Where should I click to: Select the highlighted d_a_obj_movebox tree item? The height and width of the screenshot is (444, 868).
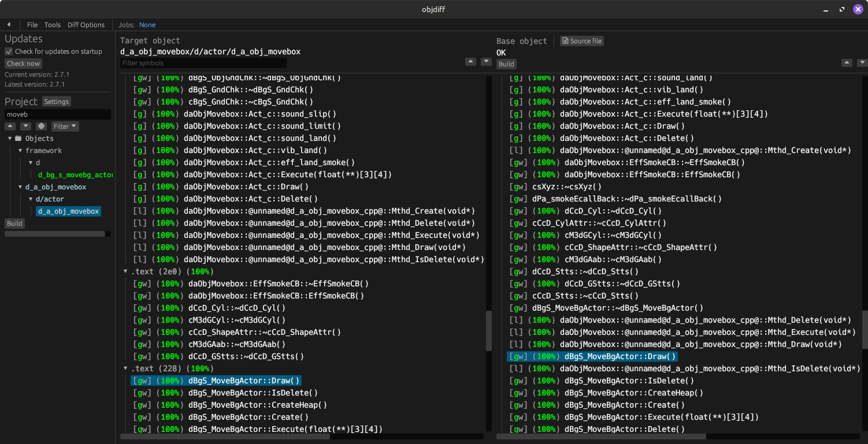tap(69, 211)
